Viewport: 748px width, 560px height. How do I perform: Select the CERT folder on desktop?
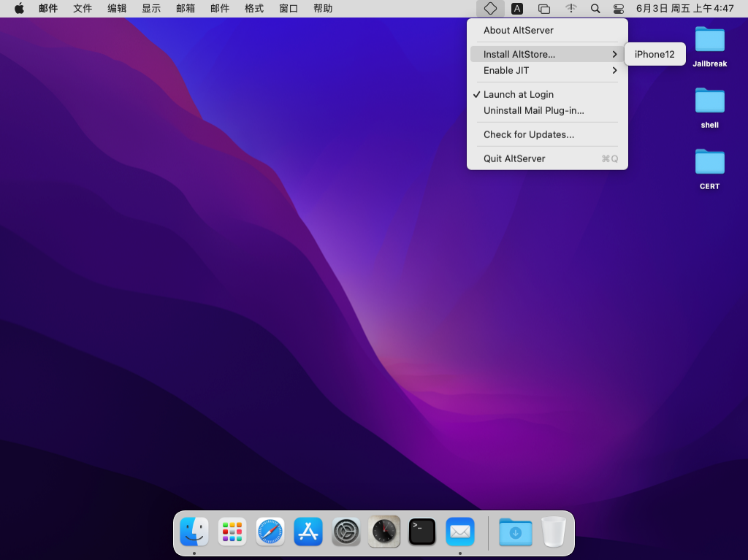[710, 169]
